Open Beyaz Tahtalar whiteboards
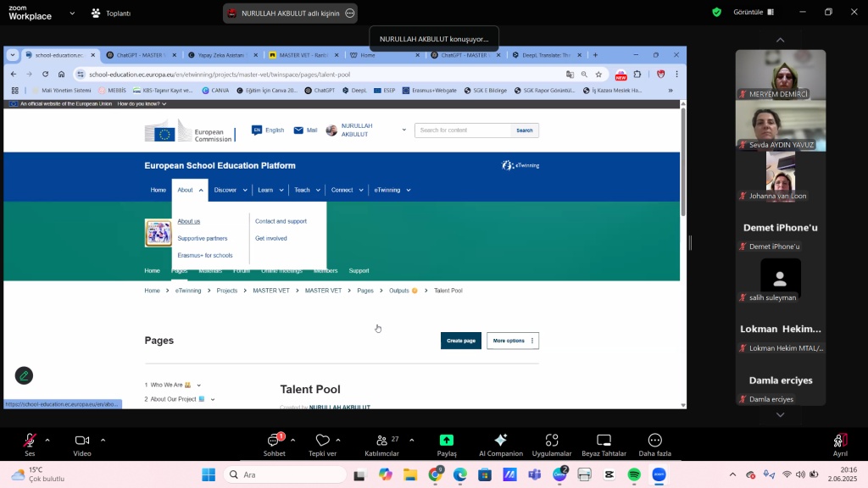The image size is (868, 488). click(x=604, y=441)
